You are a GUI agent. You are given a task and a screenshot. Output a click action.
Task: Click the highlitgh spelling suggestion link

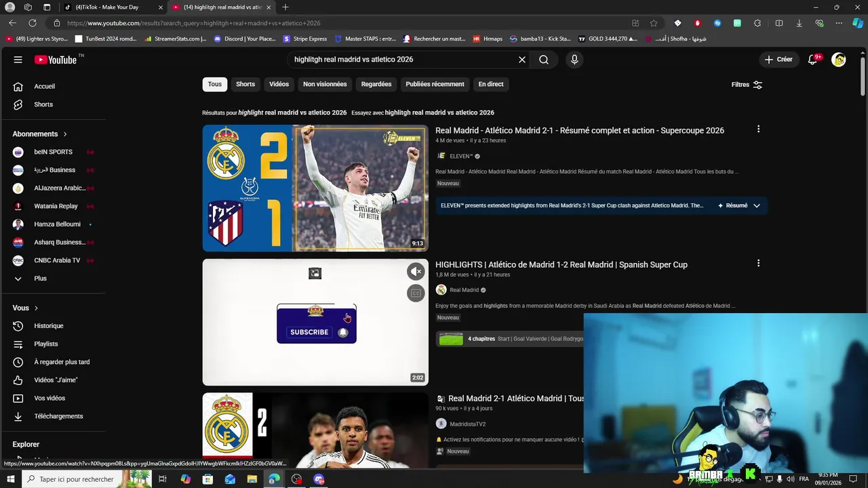(x=439, y=113)
